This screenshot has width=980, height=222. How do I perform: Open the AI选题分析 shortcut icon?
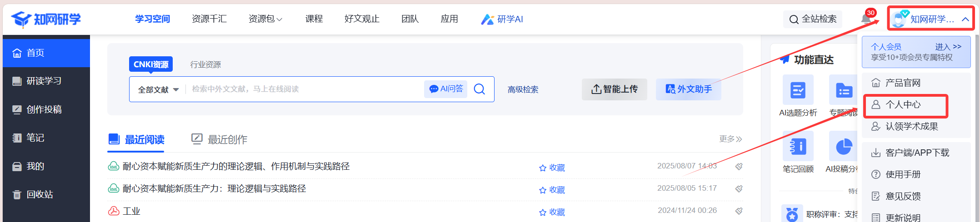(x=798, y=90)
